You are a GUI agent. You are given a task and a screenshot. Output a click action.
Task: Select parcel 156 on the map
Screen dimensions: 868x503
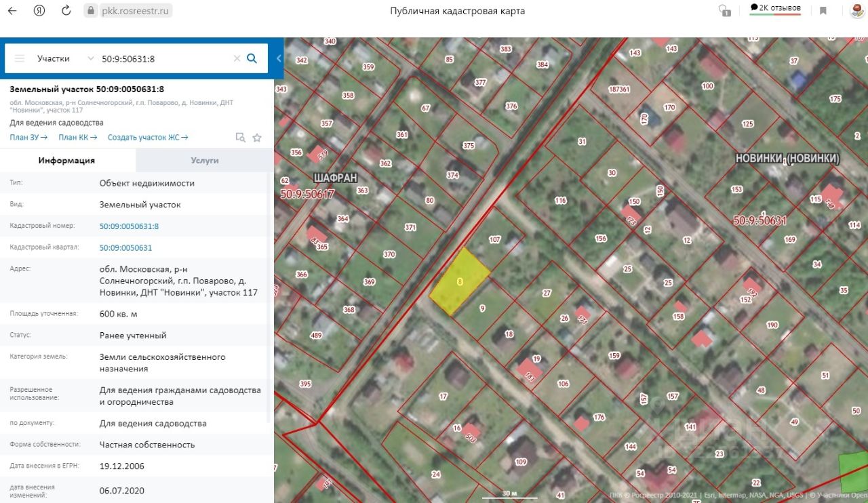point(601,238)
